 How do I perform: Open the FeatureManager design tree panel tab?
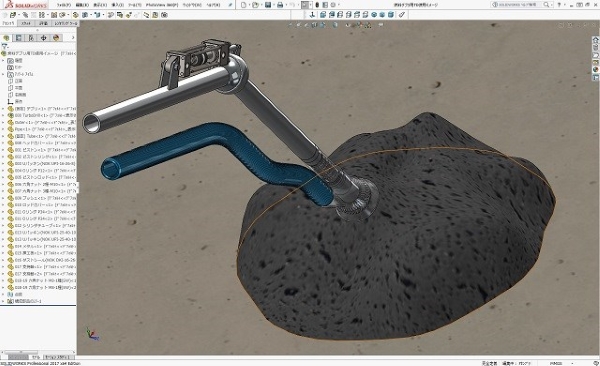point(7,38)
